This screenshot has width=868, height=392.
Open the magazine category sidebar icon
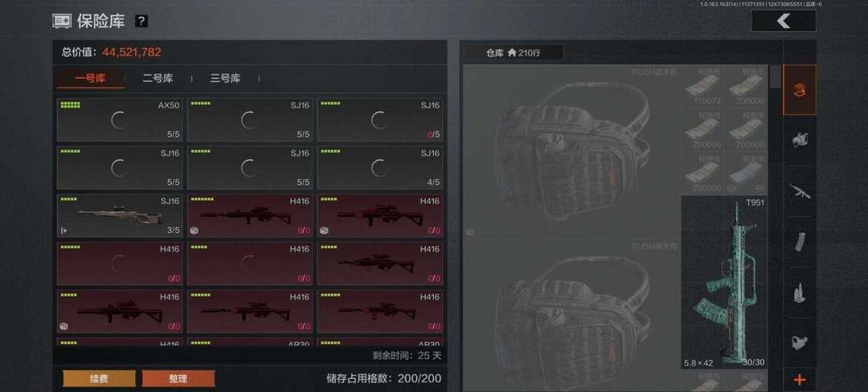tap(800, 242)
